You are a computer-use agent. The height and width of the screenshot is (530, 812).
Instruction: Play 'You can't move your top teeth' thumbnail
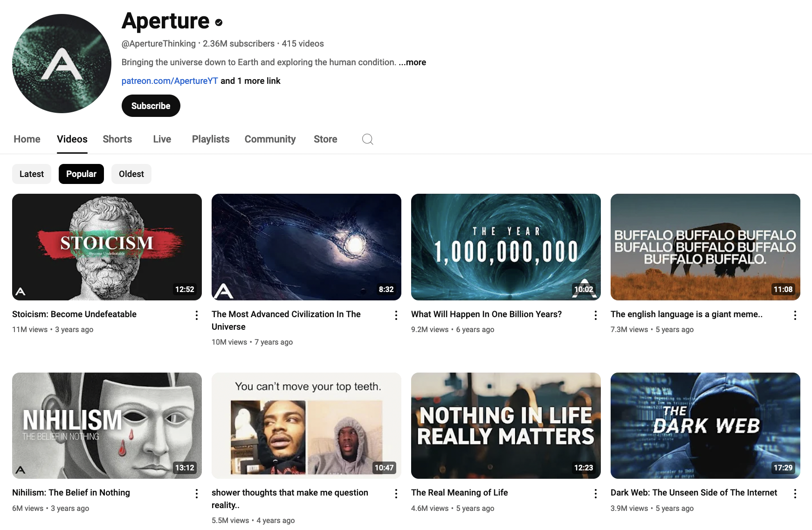click(x=306, y=426)
